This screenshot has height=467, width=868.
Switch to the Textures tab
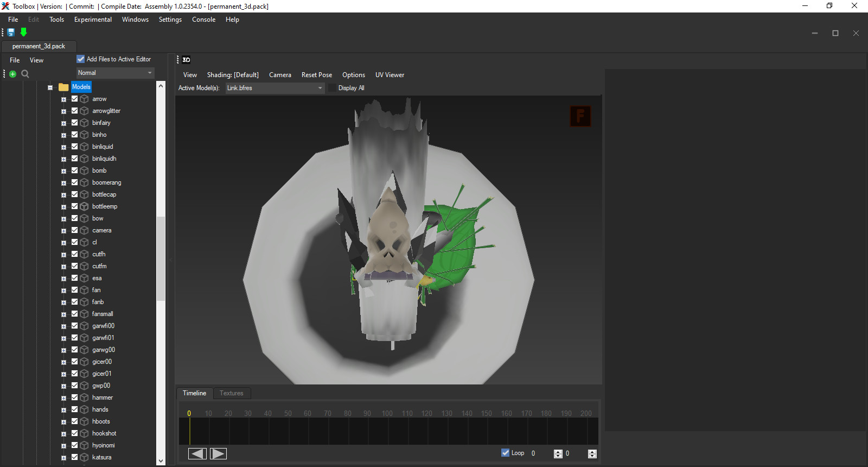(232, 393)
